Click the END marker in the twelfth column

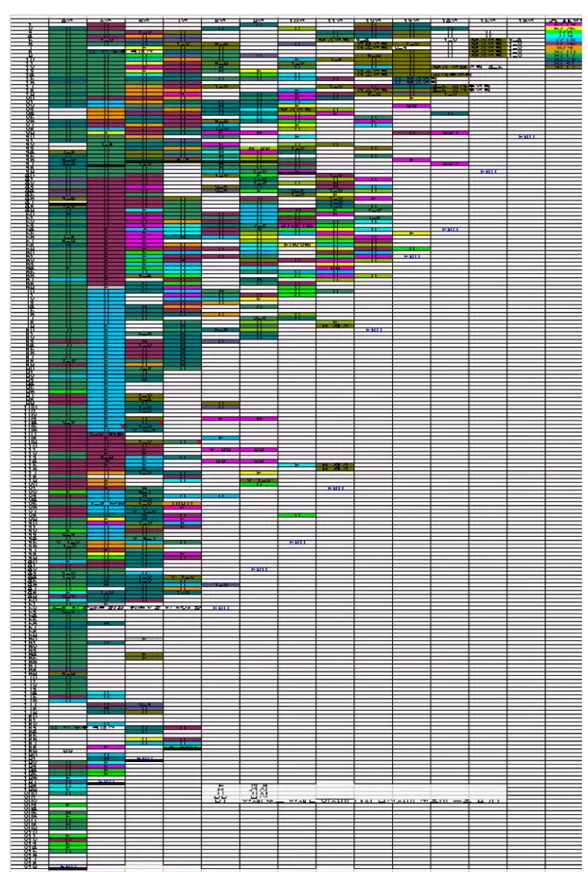pos(489,173)
